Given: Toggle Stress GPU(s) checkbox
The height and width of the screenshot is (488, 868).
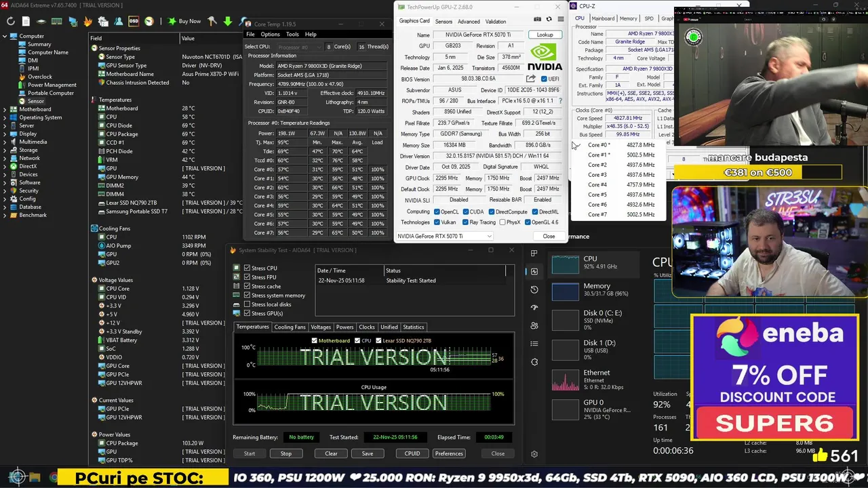Looking at the screenshot, I should click(x=247, y=313).
